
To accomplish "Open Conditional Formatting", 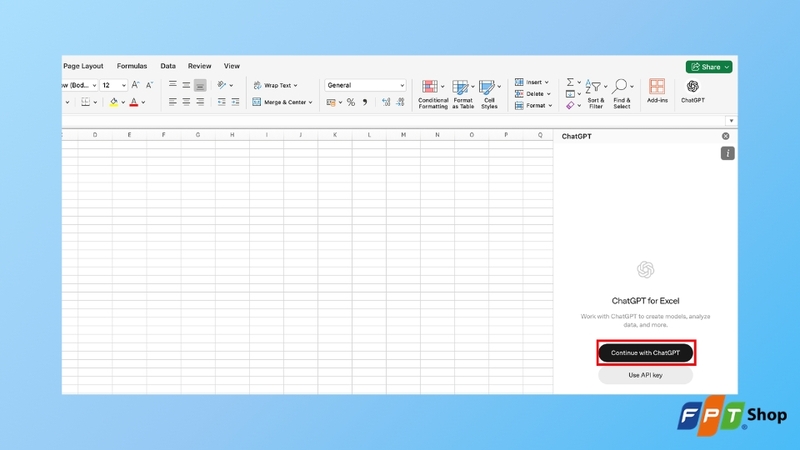I will [433, 94].
